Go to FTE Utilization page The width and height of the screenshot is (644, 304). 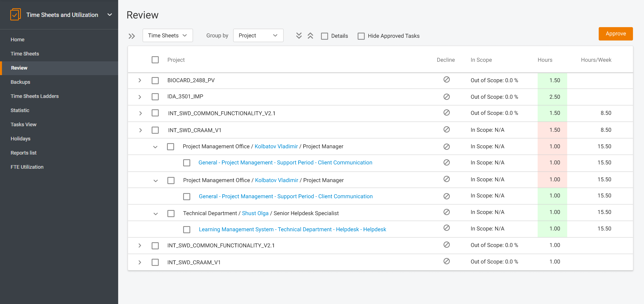(x=27, y=167)
